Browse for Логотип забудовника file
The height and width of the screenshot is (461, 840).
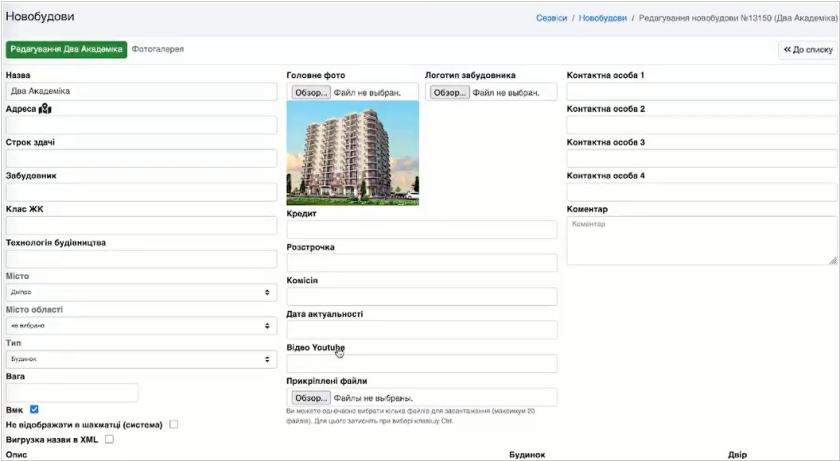pyautogui.click(x=449, y=93)
